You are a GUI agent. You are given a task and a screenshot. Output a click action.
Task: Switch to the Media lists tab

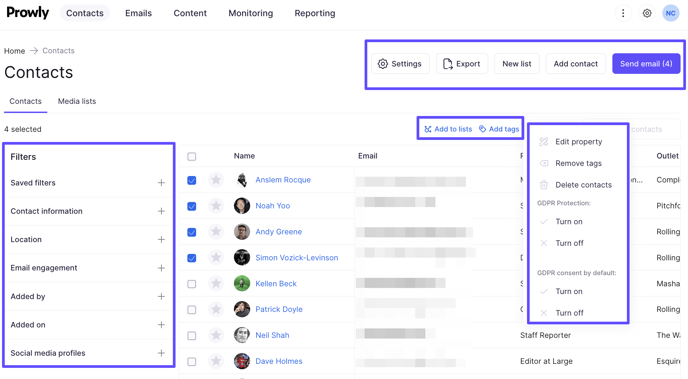[77, 101]
